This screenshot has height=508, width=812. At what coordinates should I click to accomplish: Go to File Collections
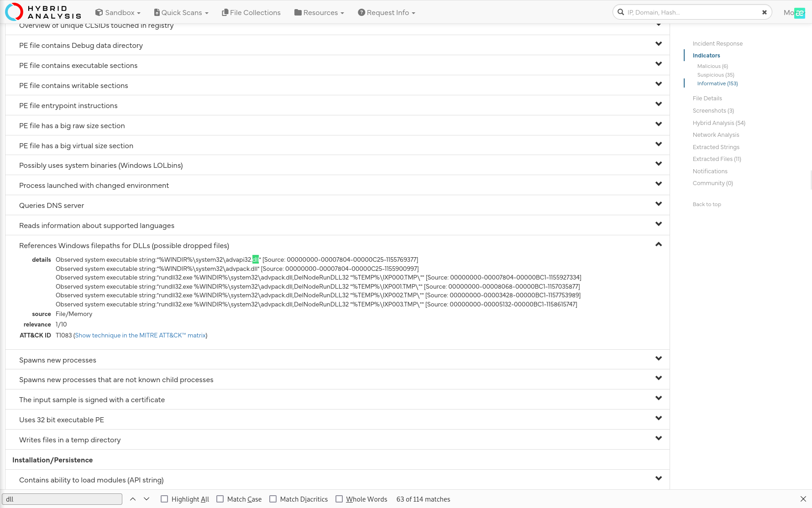click(251, 12)
